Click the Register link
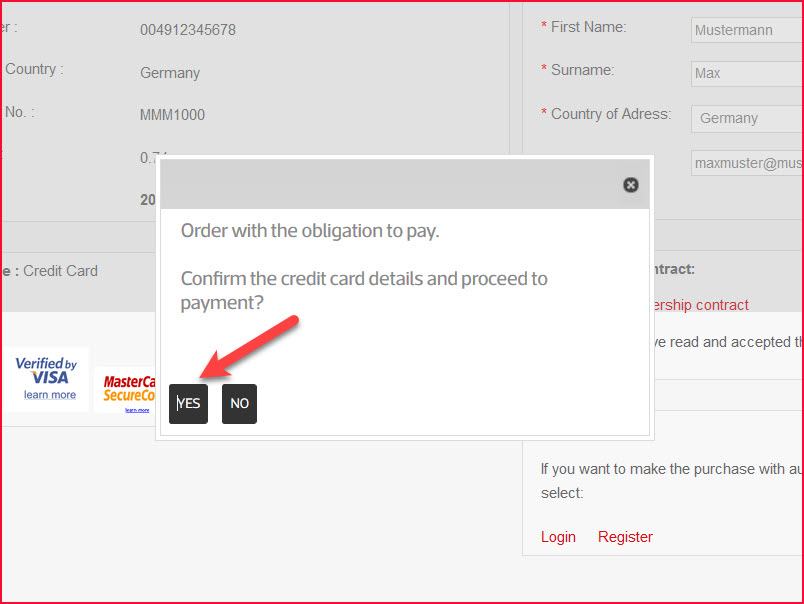The image size is (804, 604). click(625, 537)
